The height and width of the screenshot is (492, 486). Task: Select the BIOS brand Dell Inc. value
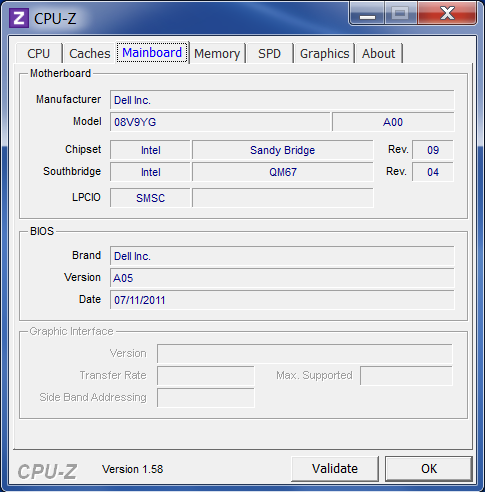point(282,256)
